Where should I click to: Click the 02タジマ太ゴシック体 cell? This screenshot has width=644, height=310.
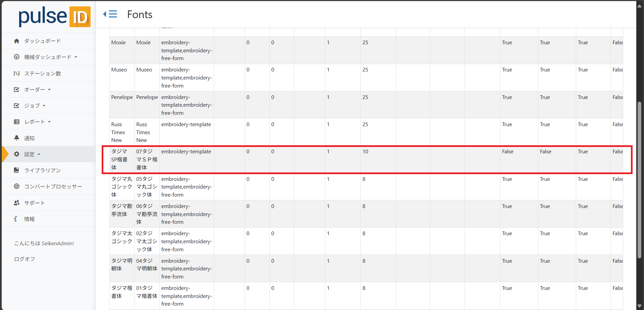click(x=147, y=241)
